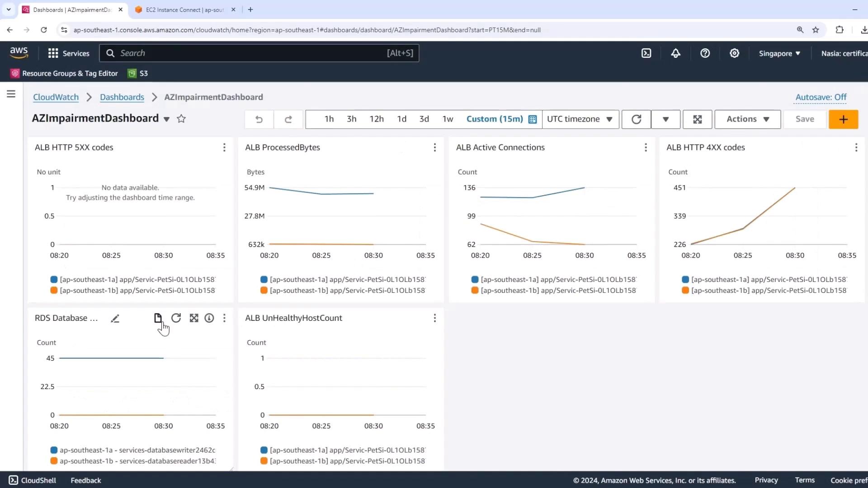Open the help question mark menu
Viewport: 868px width, 488px height.
[x=705, y=53]
